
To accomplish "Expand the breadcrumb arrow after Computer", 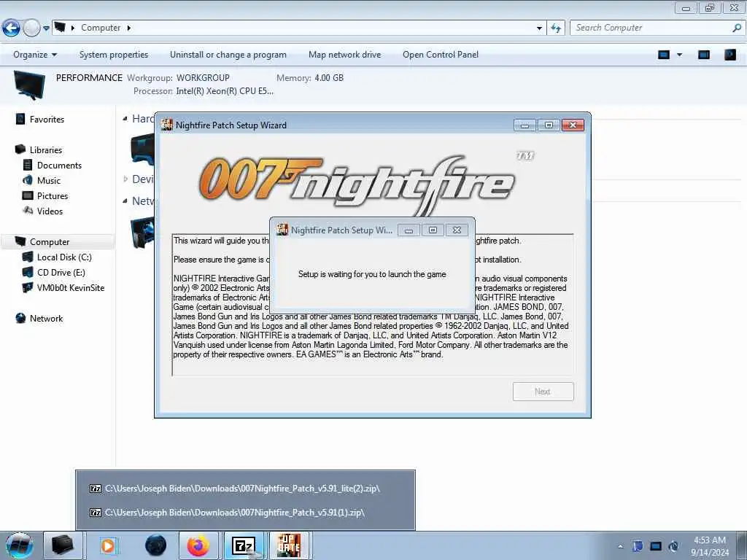I will [x=128, y=28].
